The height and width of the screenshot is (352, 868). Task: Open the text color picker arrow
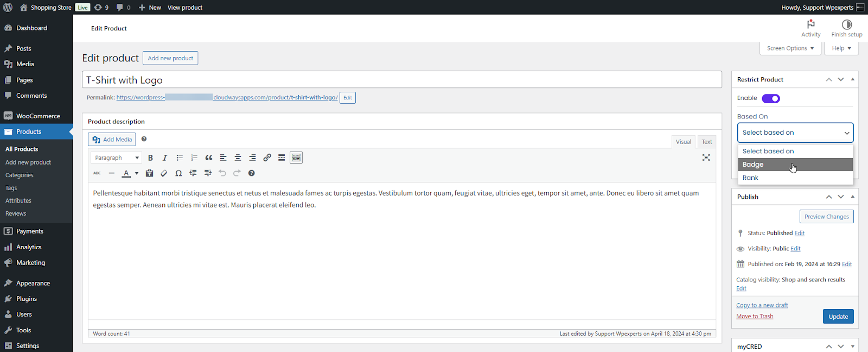point(137,173)
